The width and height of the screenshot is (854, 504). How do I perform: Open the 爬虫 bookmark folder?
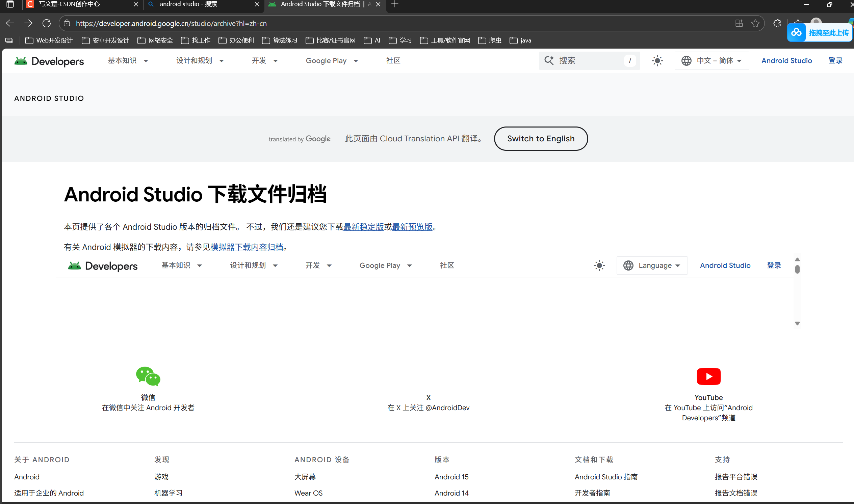point(490,40)
